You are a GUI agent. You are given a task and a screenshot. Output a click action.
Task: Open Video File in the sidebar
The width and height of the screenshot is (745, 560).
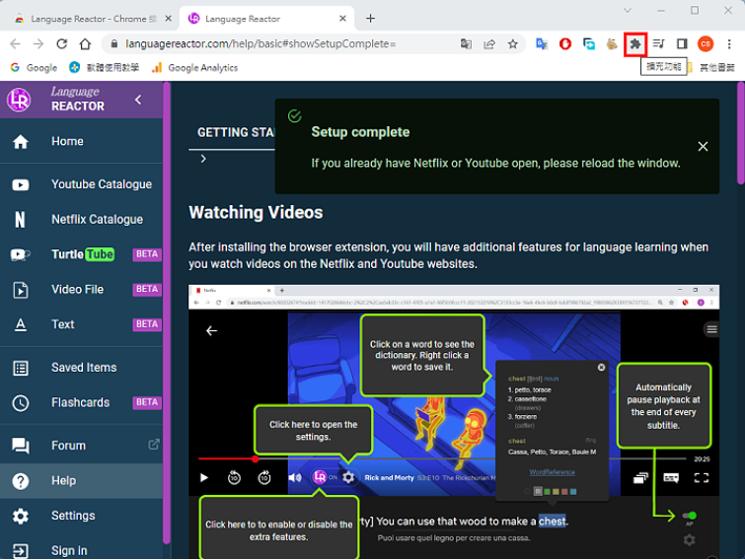(x=81, y=290)
